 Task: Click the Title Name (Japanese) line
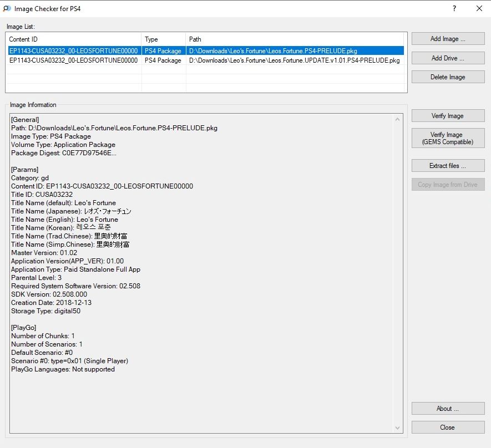[71, 211]
